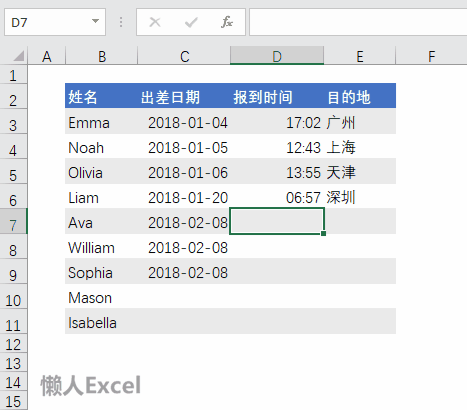Select row 12 header

click(x=13, y=343)
